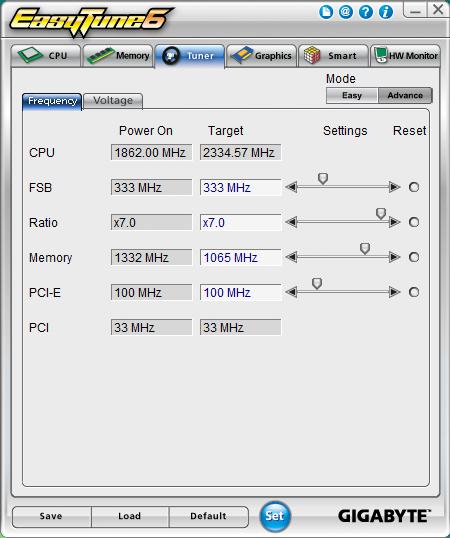
Task: Click the PCI-E slider handle
Action: coord(317,284)
